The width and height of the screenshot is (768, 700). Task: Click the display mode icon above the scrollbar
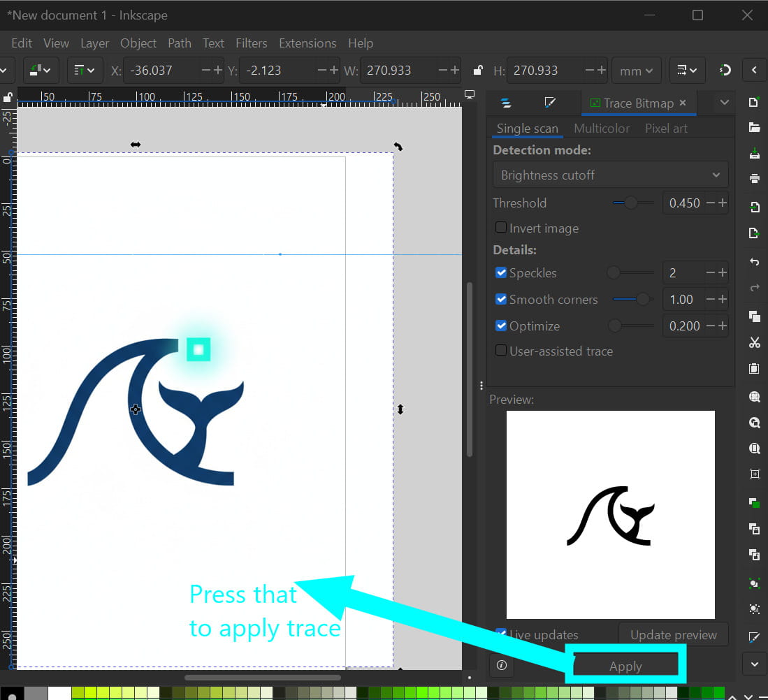pos(469,94)
